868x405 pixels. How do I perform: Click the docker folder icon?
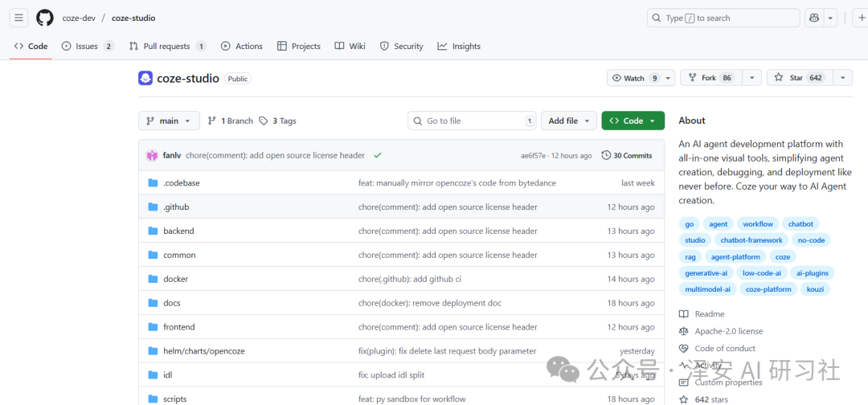tap(153, 279)
